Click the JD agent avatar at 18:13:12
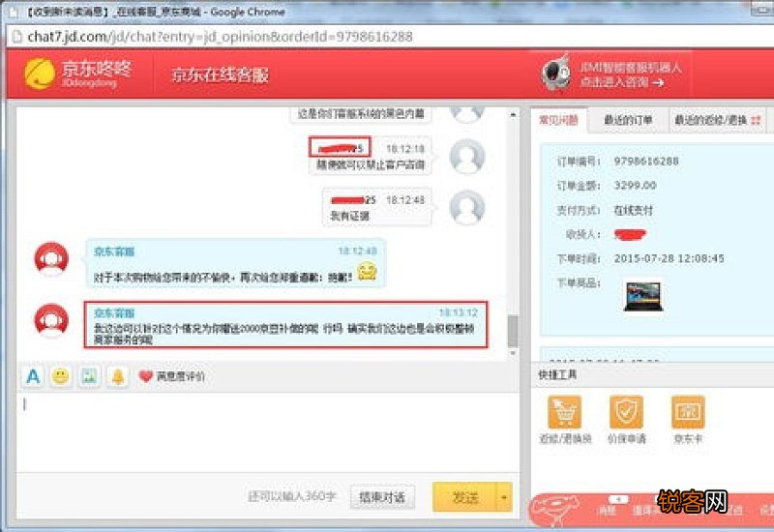 click(x=51, y=321)
